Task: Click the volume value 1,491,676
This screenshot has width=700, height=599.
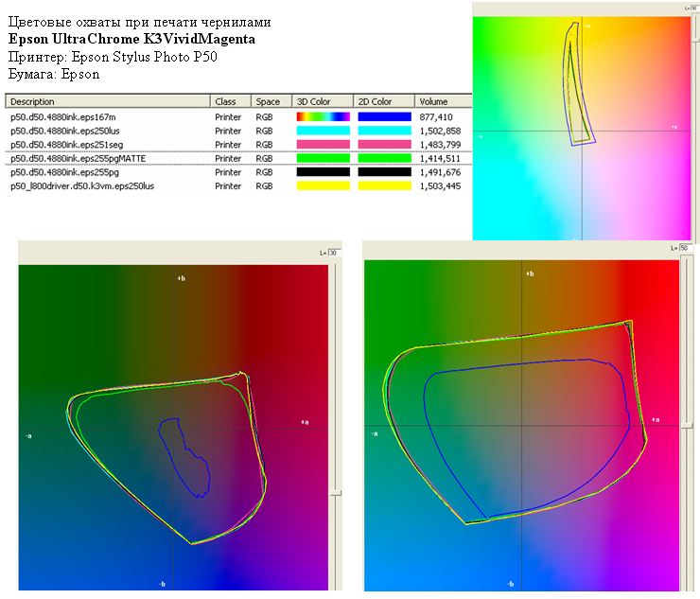Action: click(440, 172)
